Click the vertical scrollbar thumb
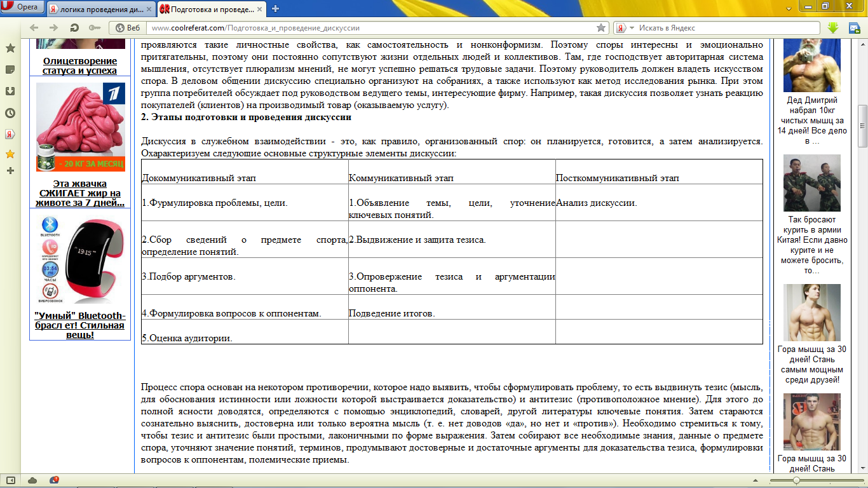This screenshot has height=488, width=868. tap(863, 125)
